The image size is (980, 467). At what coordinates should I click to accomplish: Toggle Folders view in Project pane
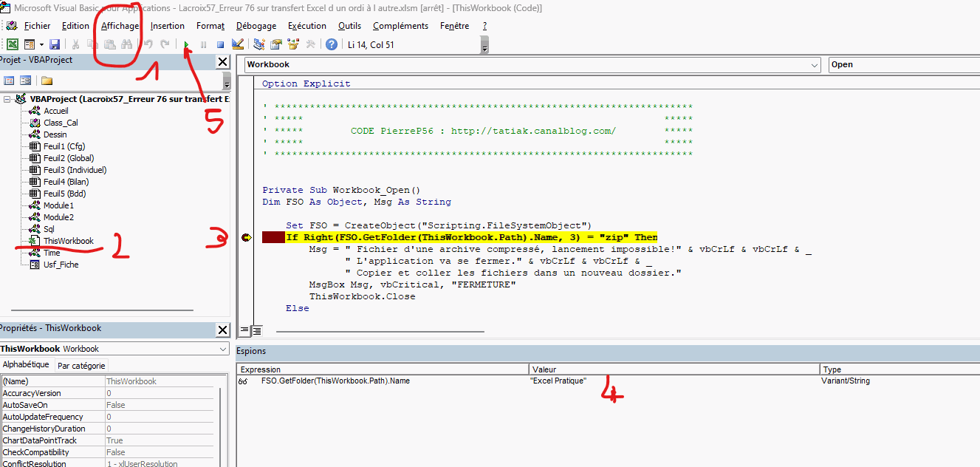[x=47, y=81]
